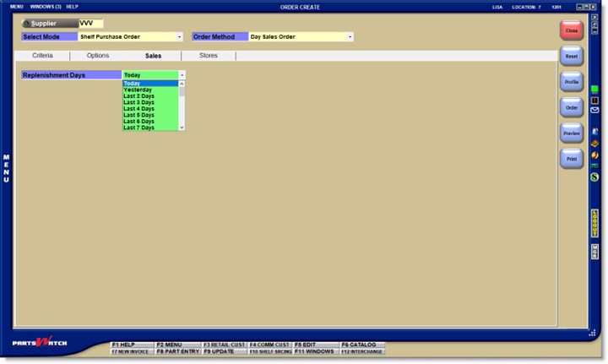Open the envelope mail icon

[x=594, y=110]
